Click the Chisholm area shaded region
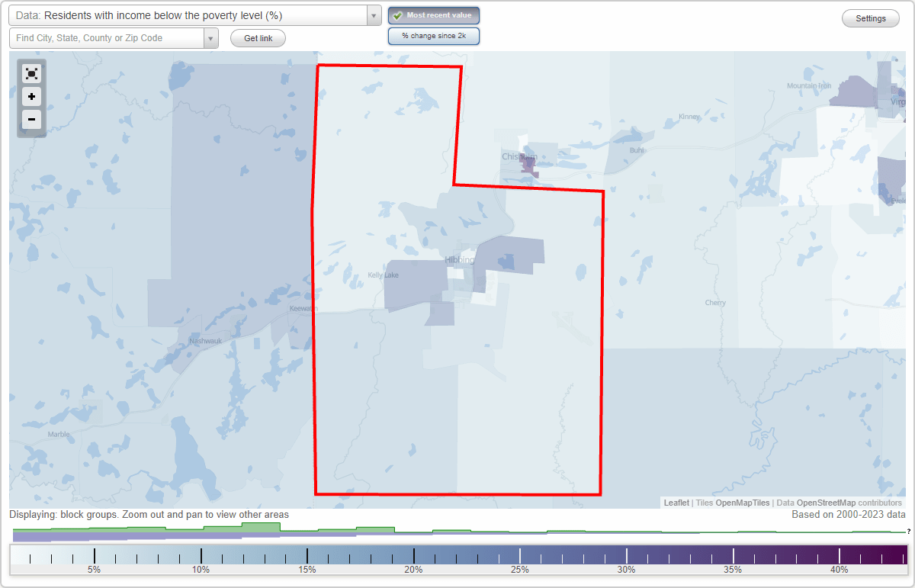The width and height of the screenshot is (915, 588). 526,164
